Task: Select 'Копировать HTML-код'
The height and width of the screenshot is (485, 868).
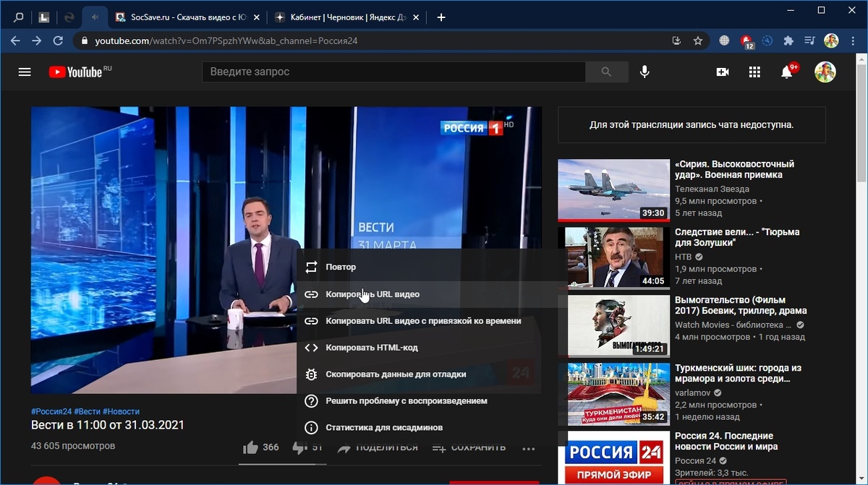Action: point(432,348)
